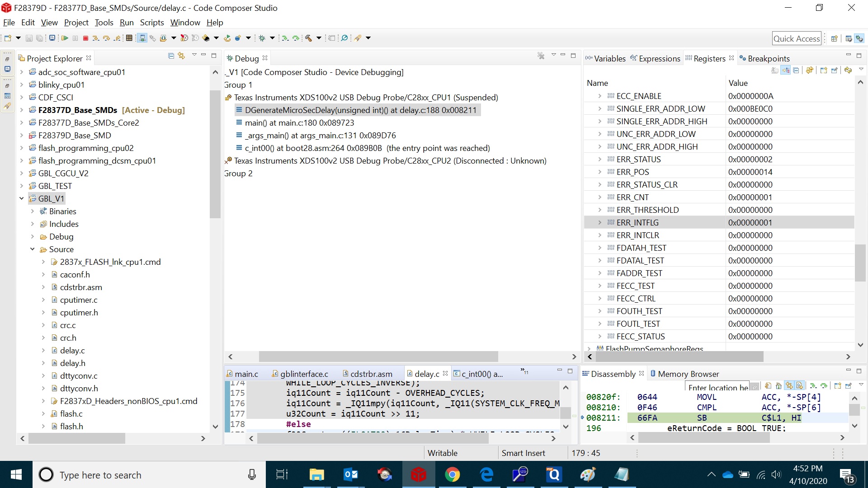Image resolution: width=868 pixels, height=488 pixels.
Task: Suspend the running target with the pause icon
Action: click(75, 38)
